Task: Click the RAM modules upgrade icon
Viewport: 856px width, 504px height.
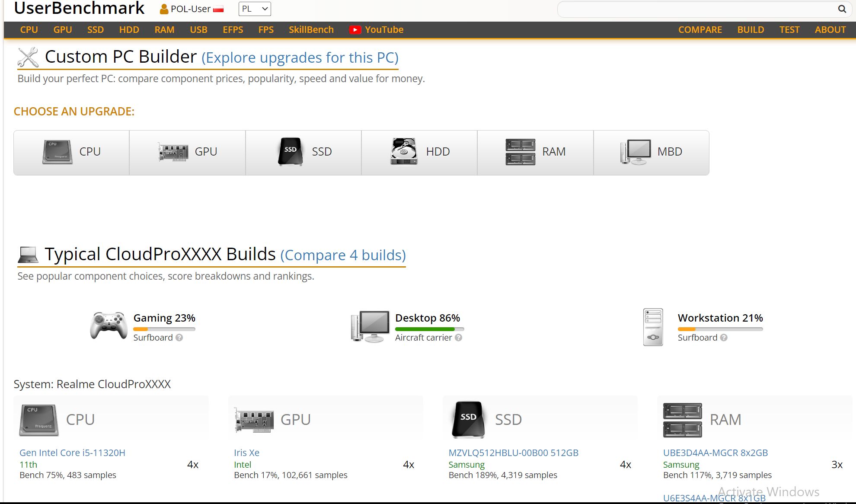Action: pyautogui.click(x=520, y=152)
